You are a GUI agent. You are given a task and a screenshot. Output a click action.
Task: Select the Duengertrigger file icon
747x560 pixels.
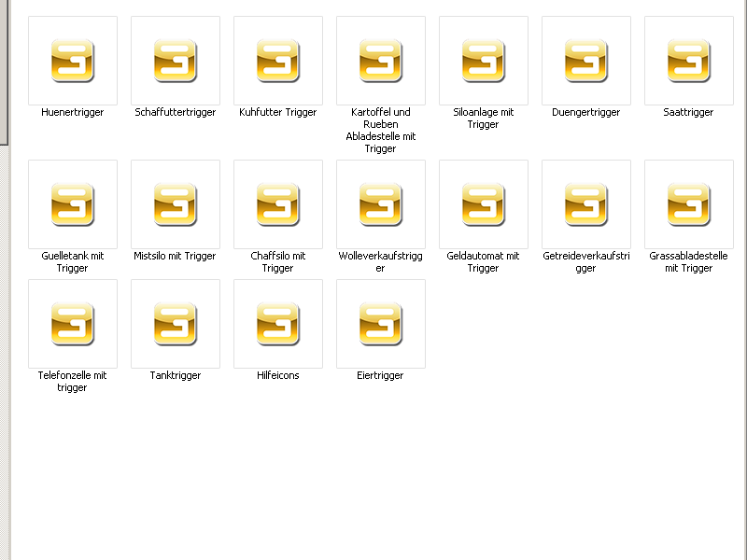(x=586, y=61)
